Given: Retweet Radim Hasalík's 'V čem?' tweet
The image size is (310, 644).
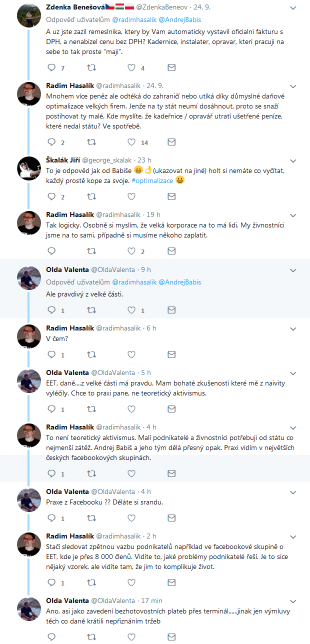Looking at the screenshot, I should (91, 354).
